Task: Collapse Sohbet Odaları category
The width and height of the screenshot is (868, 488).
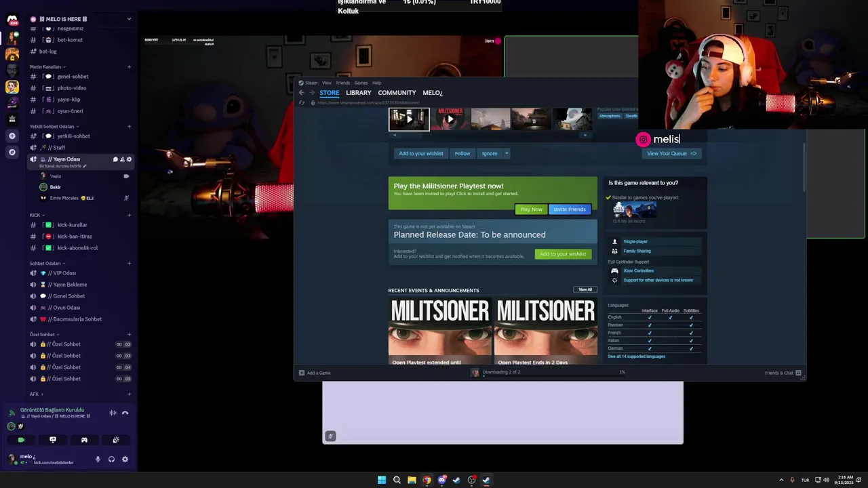Action: (47, 264)
